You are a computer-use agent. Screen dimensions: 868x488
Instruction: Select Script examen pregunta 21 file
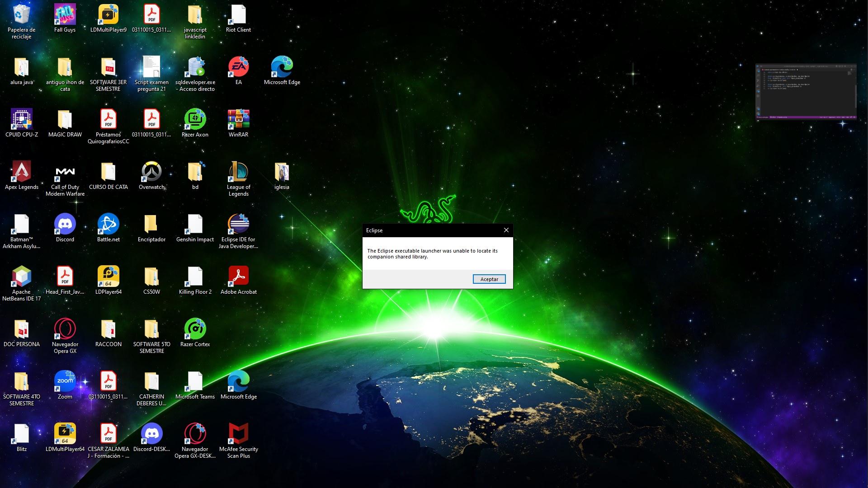151,73
